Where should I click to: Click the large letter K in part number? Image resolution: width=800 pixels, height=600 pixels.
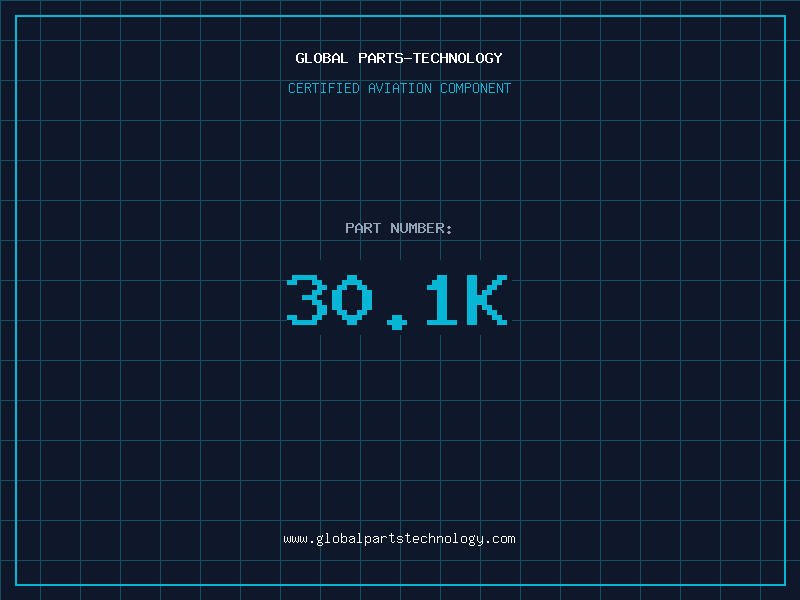tap(487, 300)
